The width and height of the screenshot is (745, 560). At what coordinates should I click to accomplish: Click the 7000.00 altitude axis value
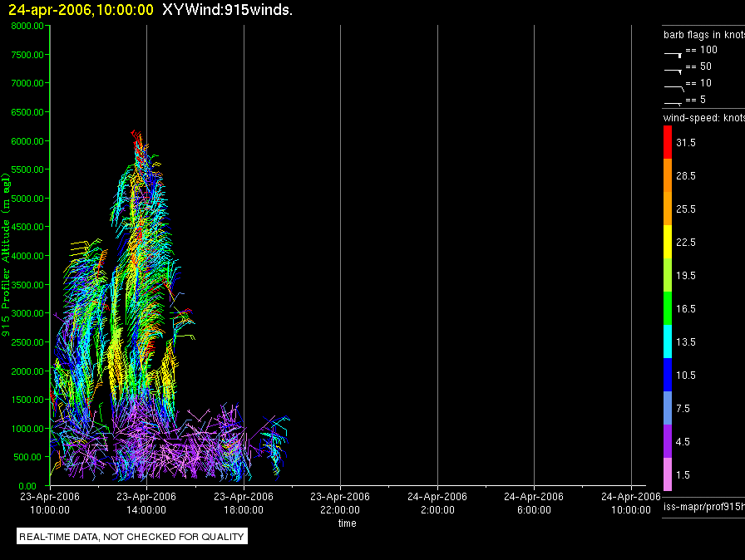[27, 83]
